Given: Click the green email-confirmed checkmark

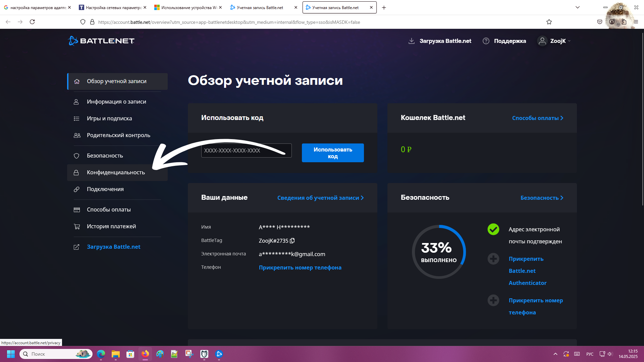Looking at the screenshot, I should [493, 229].
